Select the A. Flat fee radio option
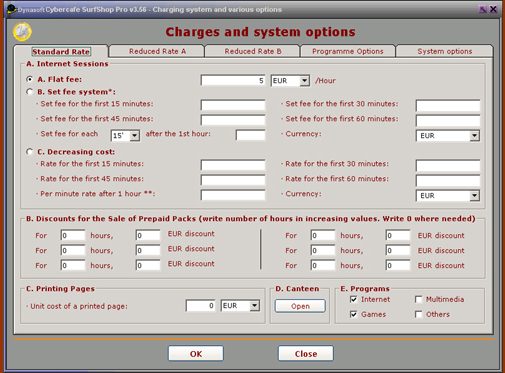This screenshot has width=505, height=373. click(30, 79)
